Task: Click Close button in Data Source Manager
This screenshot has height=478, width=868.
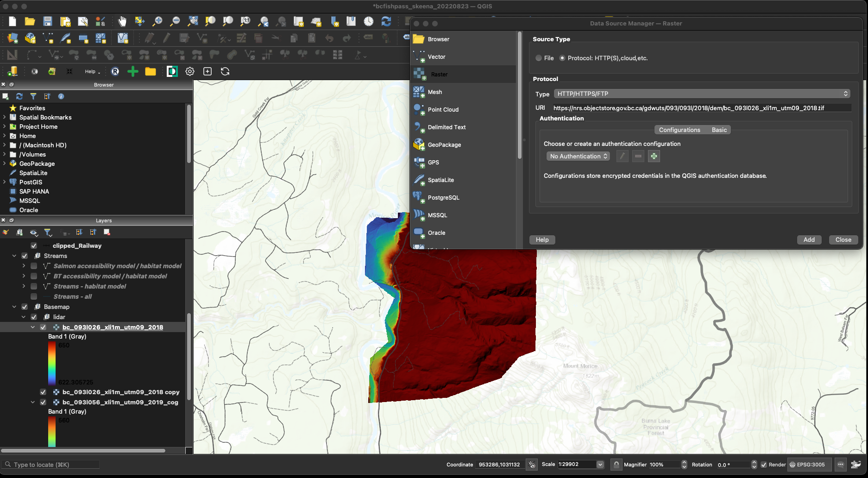Action: tap(843, 239)
